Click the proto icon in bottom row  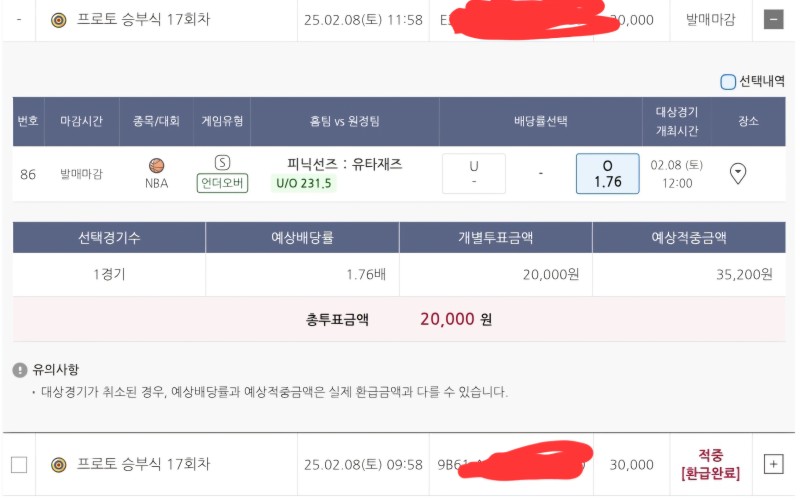[58, 465]
